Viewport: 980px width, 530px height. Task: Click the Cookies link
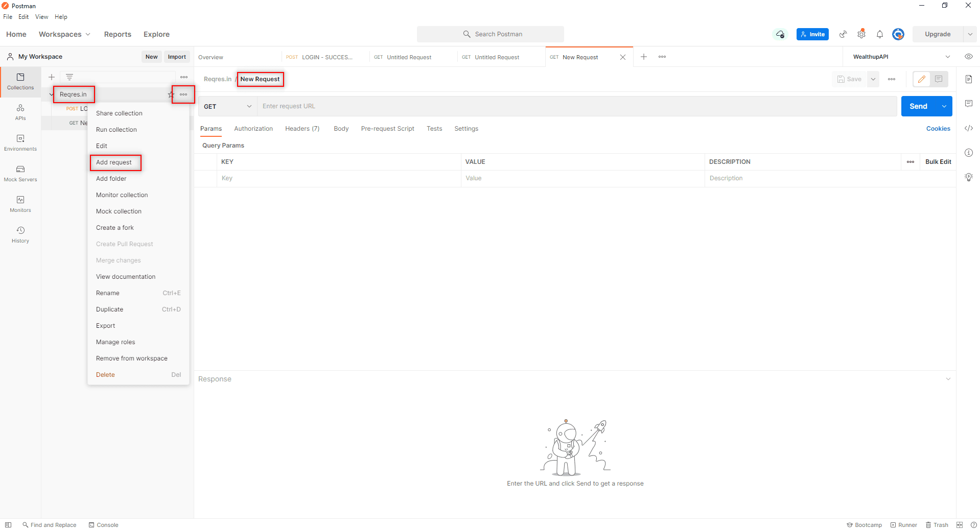tap(938, 129)
